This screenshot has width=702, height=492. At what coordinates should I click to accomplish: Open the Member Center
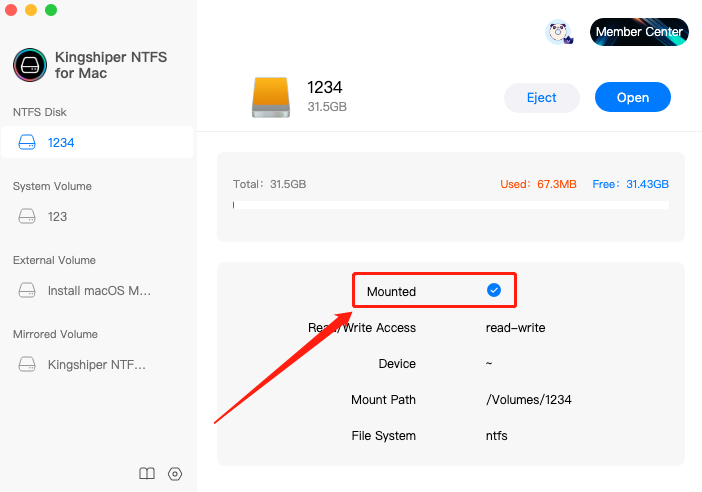[x=639, y=32]
